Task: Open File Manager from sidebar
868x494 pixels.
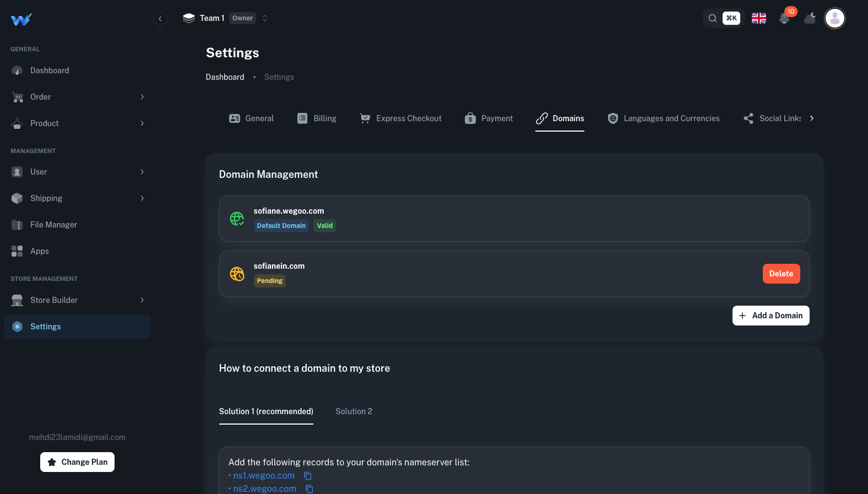Action: (53, 225)
